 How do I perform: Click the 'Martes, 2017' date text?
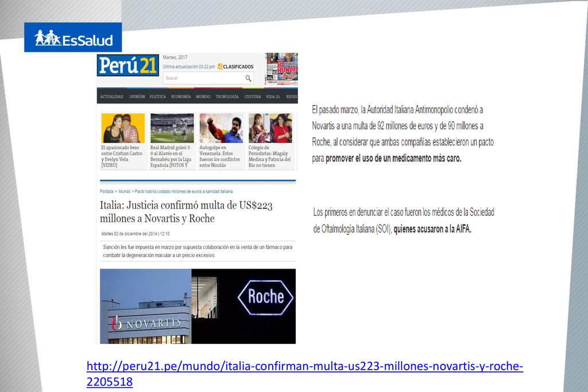point(175,57)
